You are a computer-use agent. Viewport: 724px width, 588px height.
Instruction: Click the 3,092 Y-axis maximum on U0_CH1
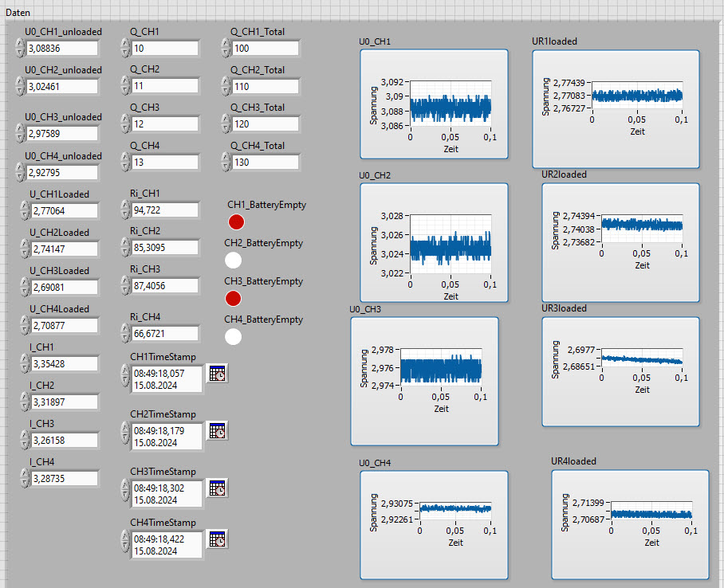(x=392, y=82)
